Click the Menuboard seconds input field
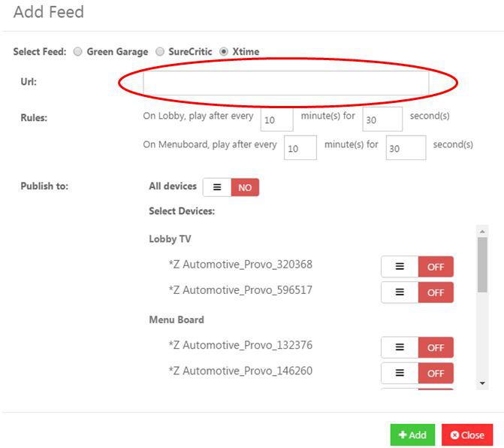The height and width of the screenshot is (448, 504). click(x=406, y=147)
